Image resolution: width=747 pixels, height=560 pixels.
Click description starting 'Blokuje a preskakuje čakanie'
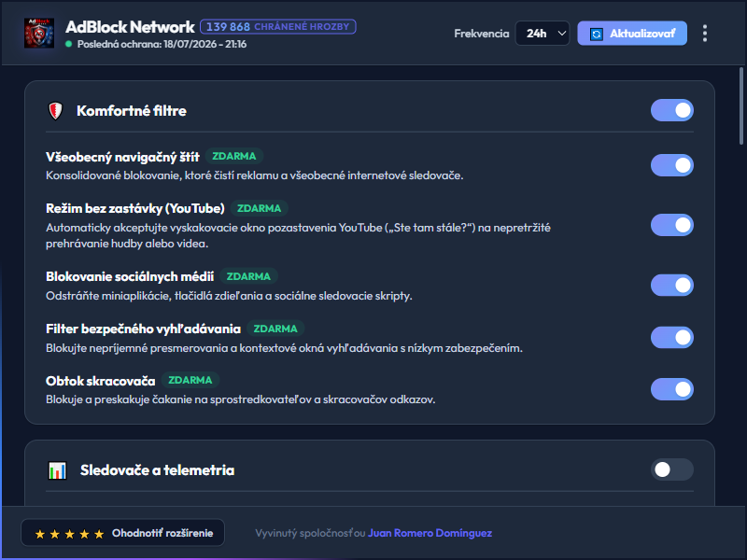point(241,399)
